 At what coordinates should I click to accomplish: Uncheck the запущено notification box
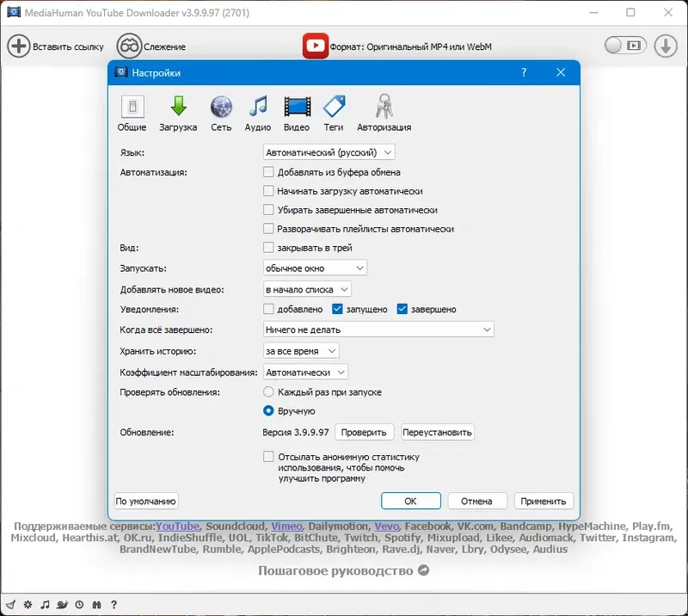pos(337,309)
